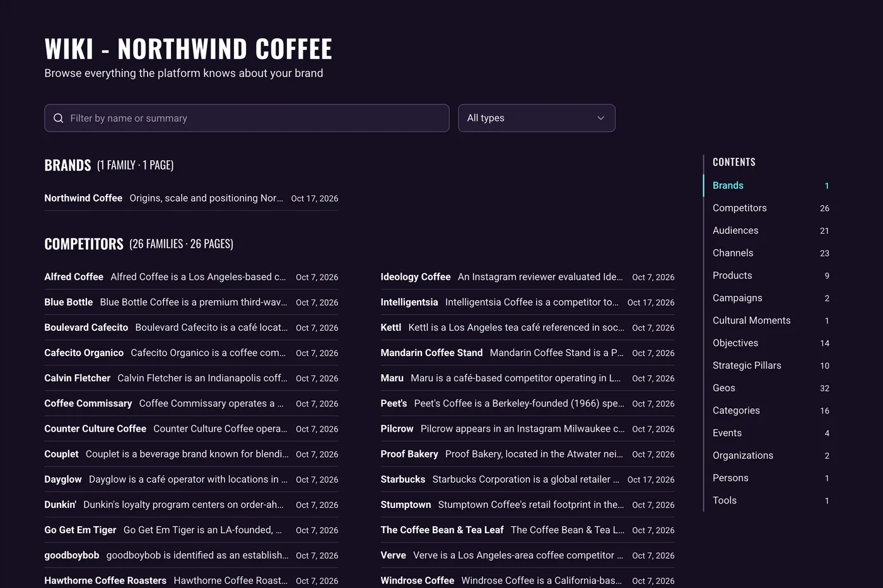The width and height of the screenshot is (883, 588).
Task: Go to Categories section
Action: (x=771, y=410)
